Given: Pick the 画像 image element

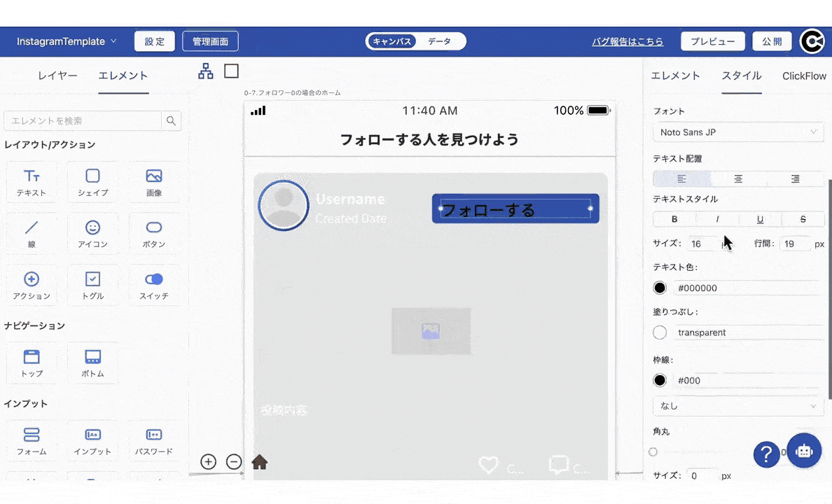Looking at the screenshot, I should click(x=154, y=182).
